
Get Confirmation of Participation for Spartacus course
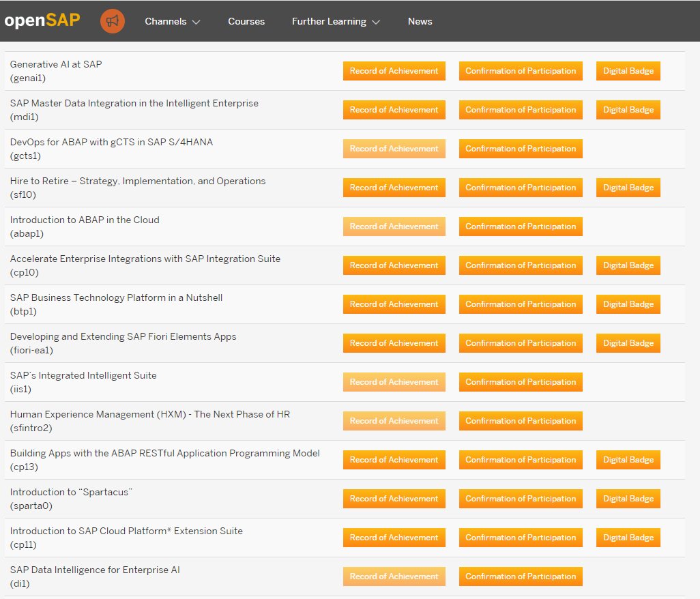(x=521, y=498)
